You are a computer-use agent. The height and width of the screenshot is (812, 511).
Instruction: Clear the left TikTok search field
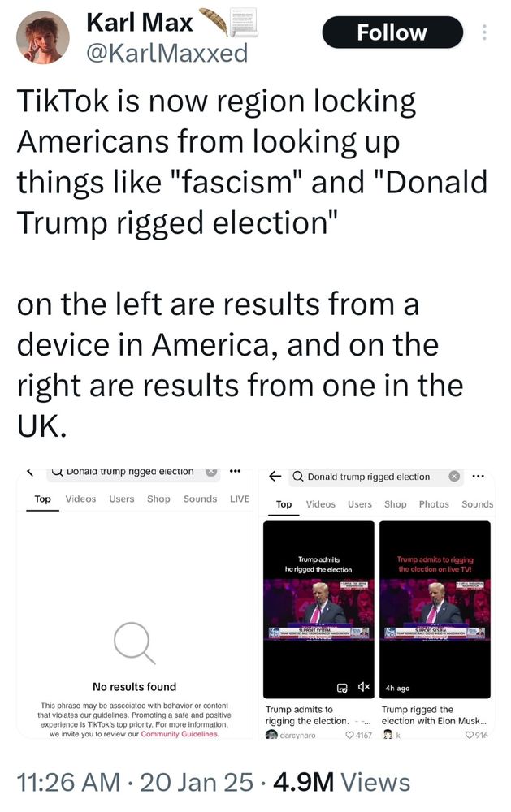coord(211,472)
